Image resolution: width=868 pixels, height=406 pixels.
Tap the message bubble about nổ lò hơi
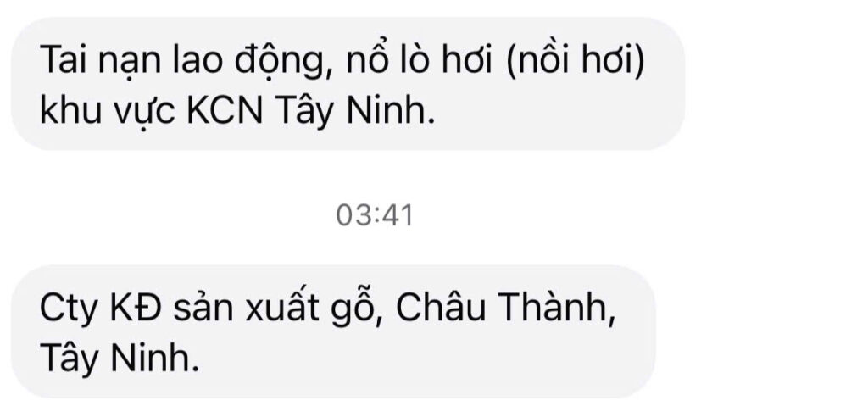[x=348, y=84]
